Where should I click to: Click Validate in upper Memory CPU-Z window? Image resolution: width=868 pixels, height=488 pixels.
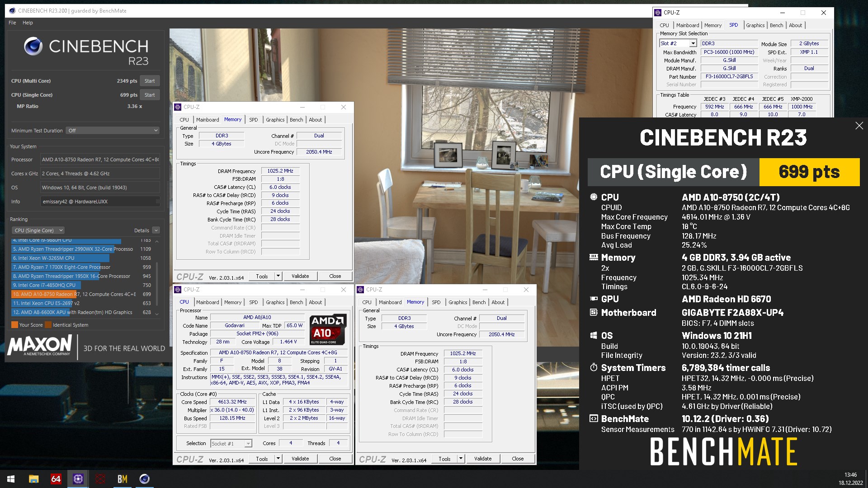(x=300, y=276)
